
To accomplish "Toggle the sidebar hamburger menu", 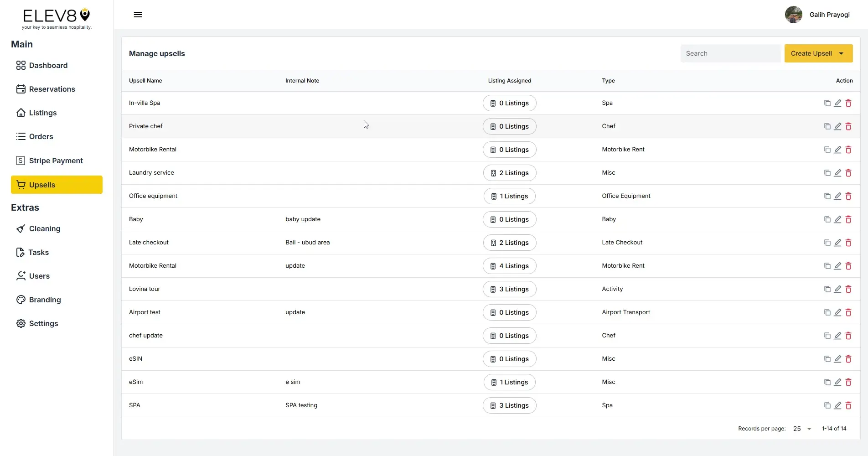I will [x=138, y=15].
